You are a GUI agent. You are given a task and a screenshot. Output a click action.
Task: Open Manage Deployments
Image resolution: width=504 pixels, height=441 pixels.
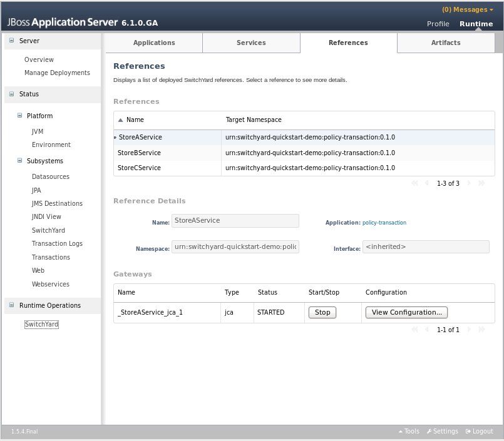click(57, 73)
